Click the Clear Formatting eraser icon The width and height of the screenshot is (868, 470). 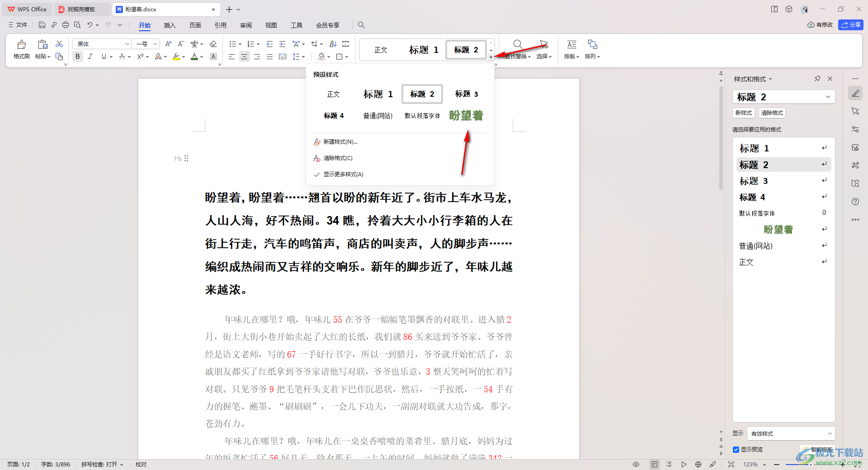213,44
